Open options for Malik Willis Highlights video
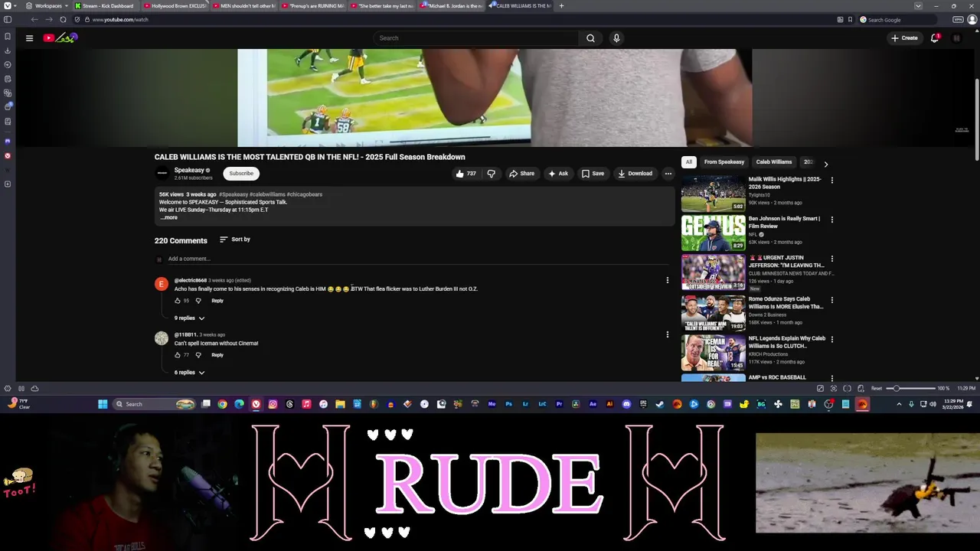Viewport: 980px width, 551px height. coord(831,181)
